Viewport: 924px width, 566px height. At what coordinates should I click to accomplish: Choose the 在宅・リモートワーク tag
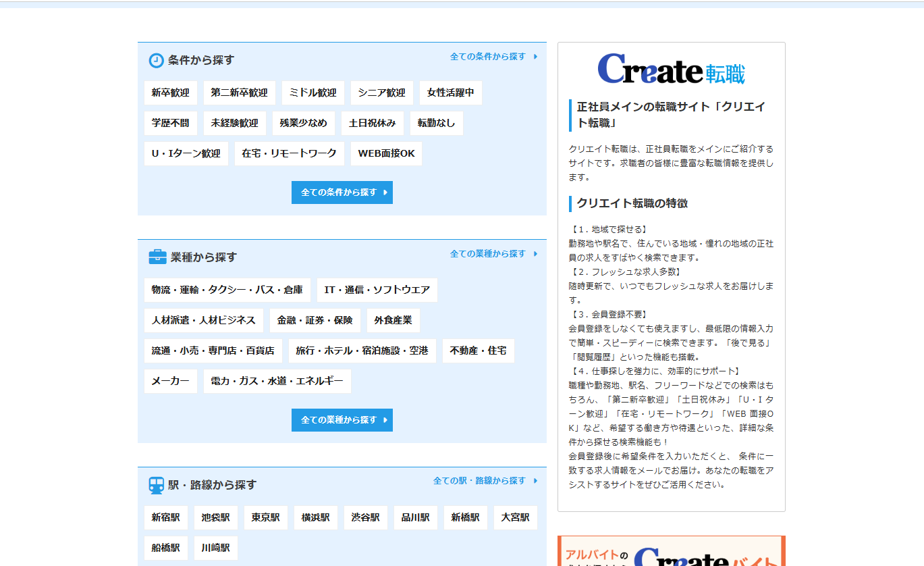pos(289,154)
